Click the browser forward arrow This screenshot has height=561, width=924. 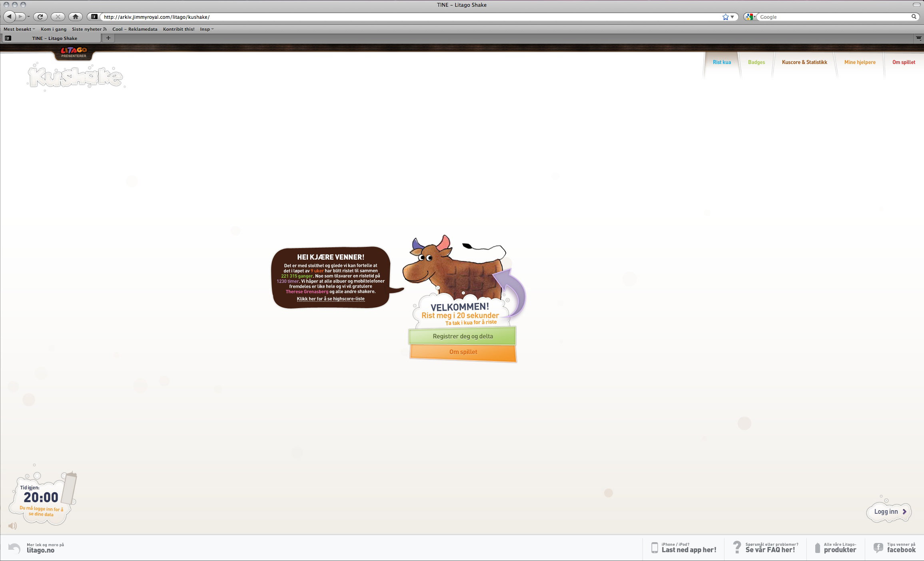coord(21,17)
